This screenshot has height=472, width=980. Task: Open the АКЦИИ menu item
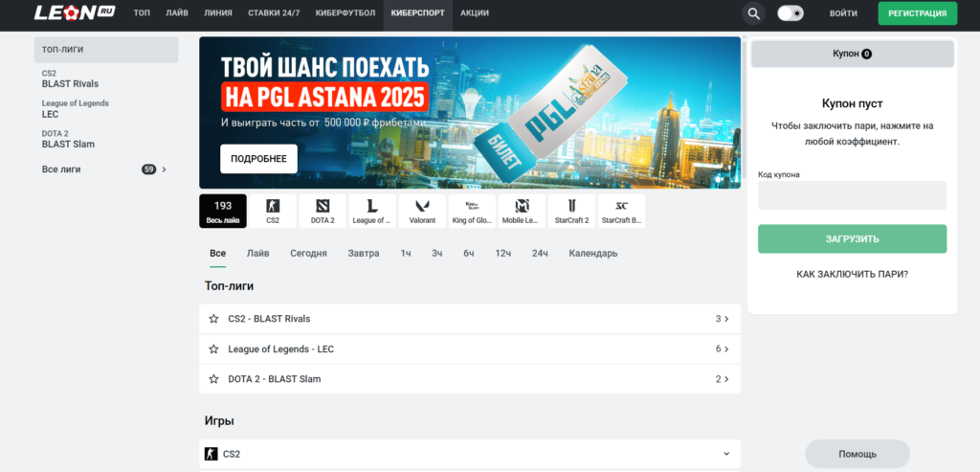(475, 13)
